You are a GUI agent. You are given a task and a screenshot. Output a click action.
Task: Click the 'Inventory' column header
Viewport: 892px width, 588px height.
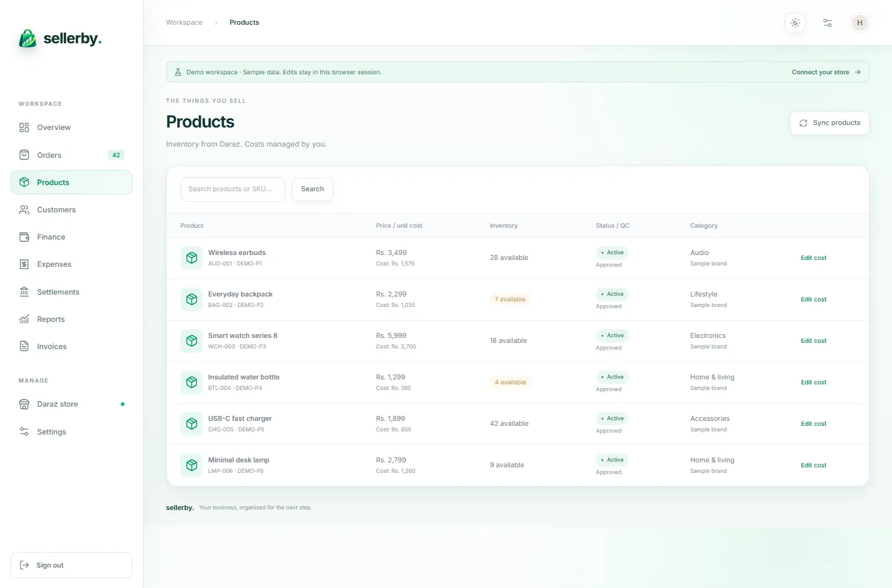pyautogui.click(x=504, y=226)
